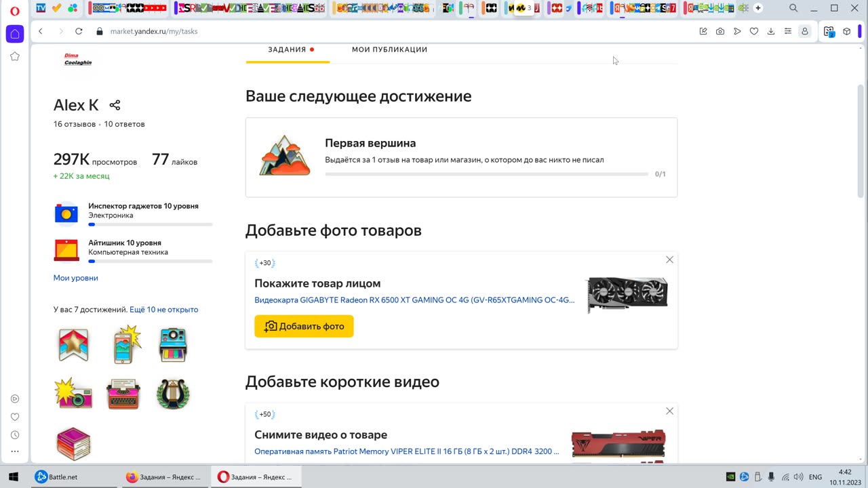Viewport: 868px width, 488px height.
Task: Click the play-arrow icon in address bar
Action: click(737, 31)
